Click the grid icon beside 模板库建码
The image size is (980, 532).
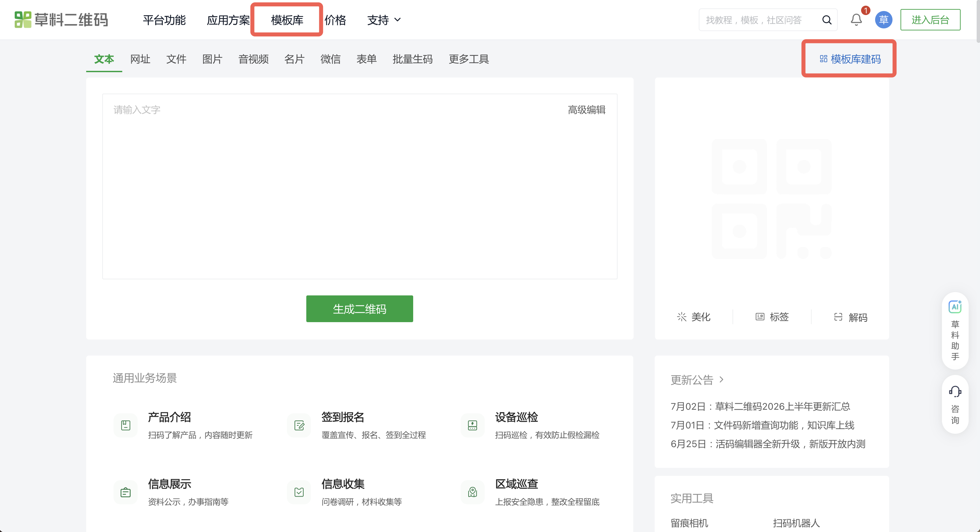[823, 59]
